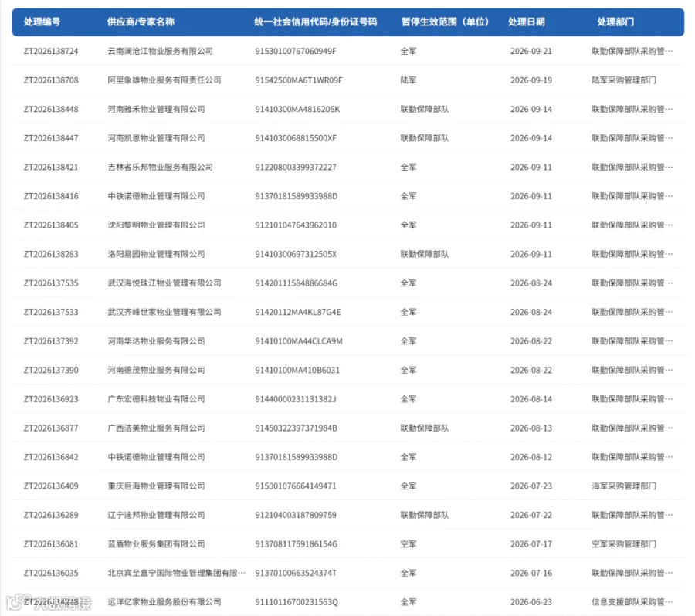Click the 暂停生效范围（单位） column header

(x=445, y=22)
